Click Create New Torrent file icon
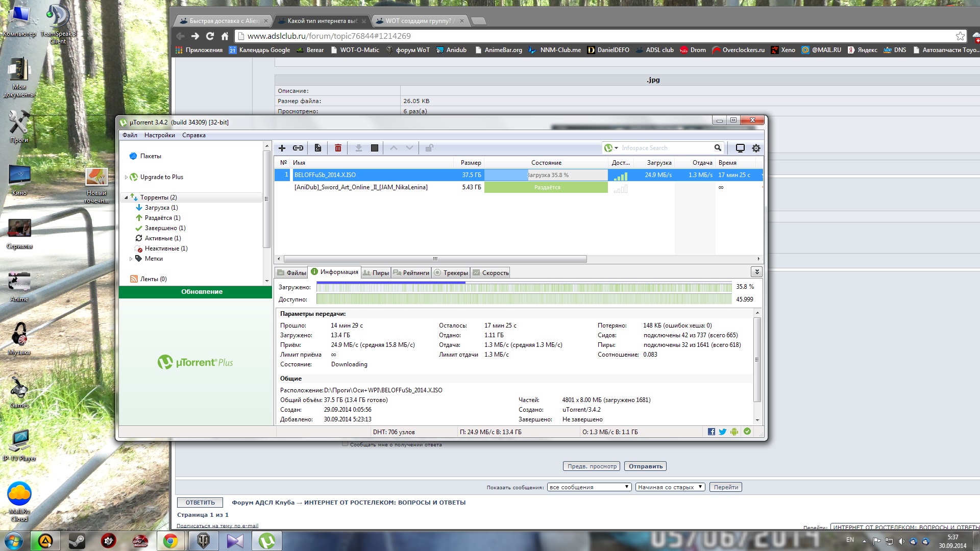The height and width of the screenshot is (551, 980). click(x=318, y=148)
